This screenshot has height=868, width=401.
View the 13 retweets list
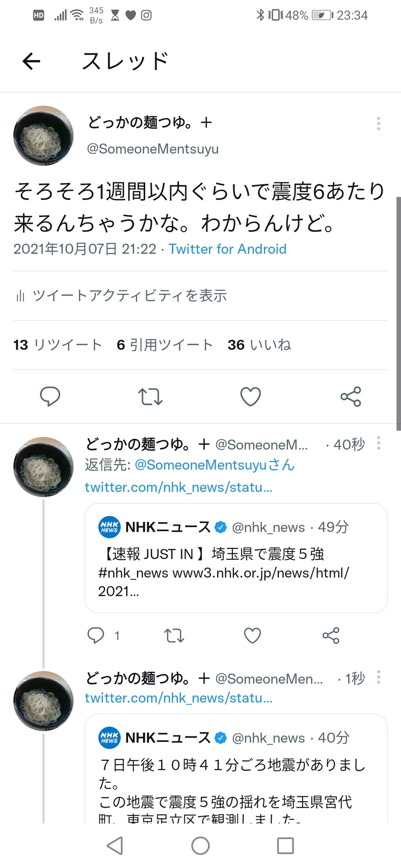click(x=58, y=345)
